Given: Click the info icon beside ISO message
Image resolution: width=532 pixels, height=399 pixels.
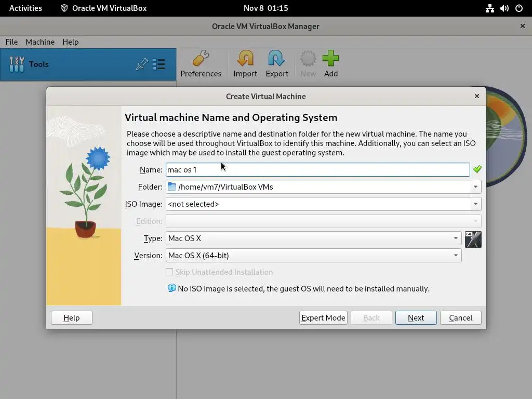Looking at the screenshot, I should coord(171,288).
